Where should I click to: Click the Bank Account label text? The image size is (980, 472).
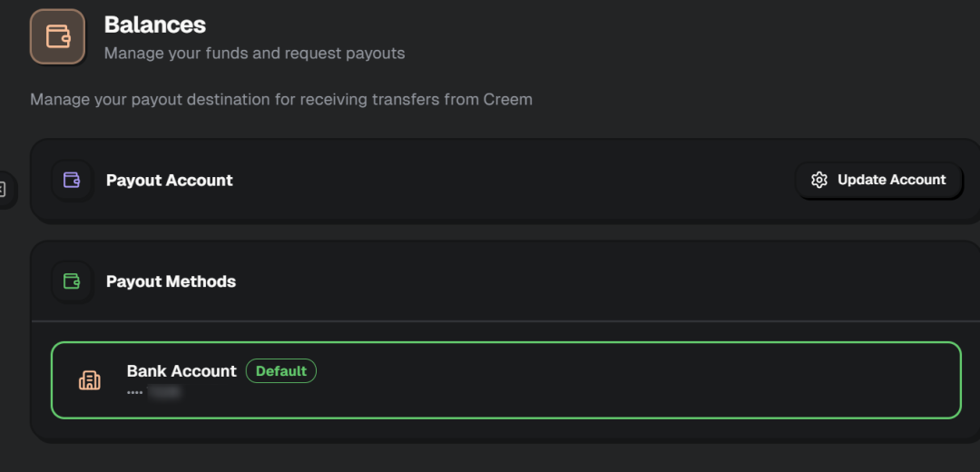[x=181, y=371]
